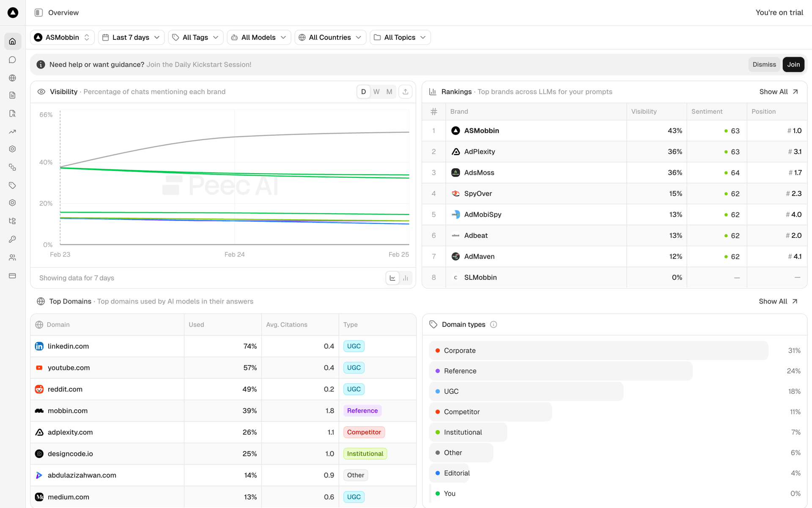
Task: Switch visibility chart to Weekly (W)
Action: tap(376, 92)
